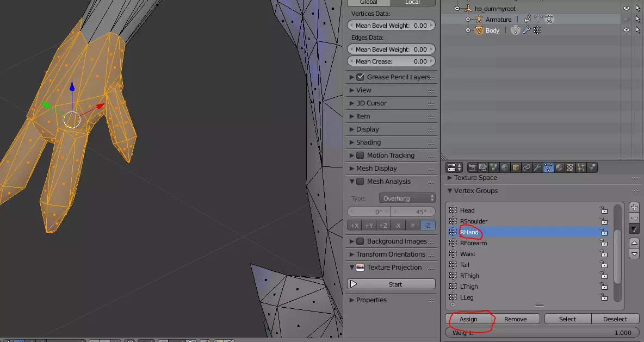Show Armature using its eye toggle
This screenshot has width=644, height=342.
(626, 19)
